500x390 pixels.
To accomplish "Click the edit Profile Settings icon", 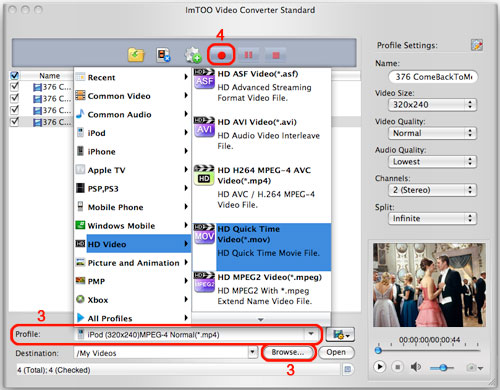I will (477, 45).
